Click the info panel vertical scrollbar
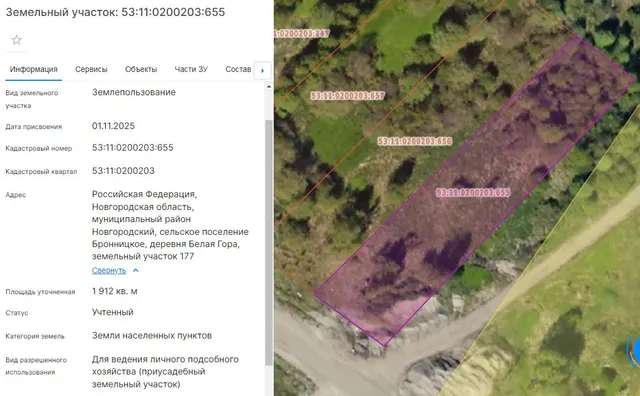 [268, 242]
